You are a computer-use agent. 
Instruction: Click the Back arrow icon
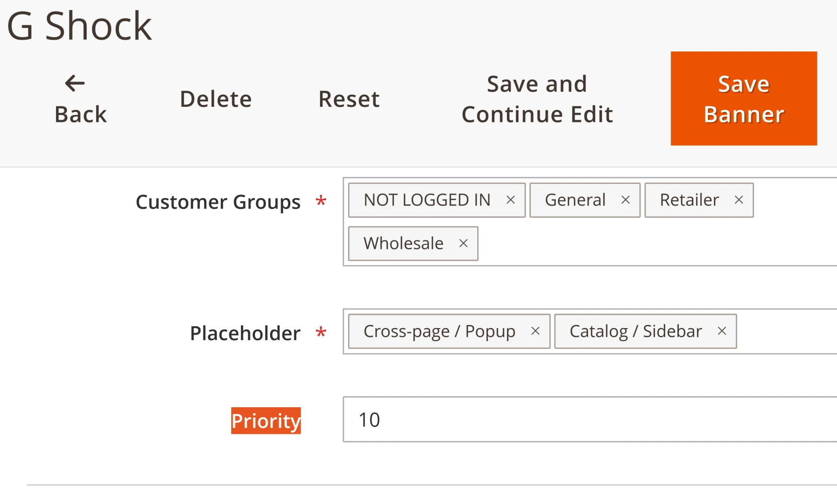[75, 83]
